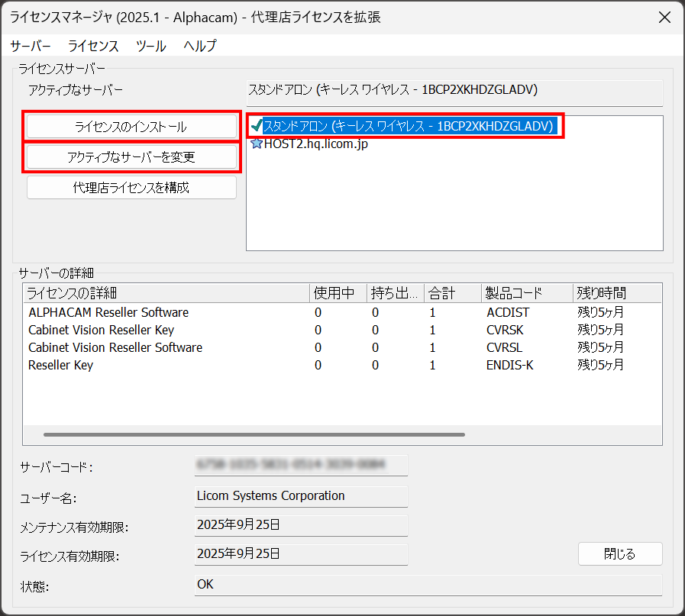This screenshot has height=616, width=685.
Task: Click the ユーザー名 field showing Licom Systems Corporation
Action: (301, 496)
